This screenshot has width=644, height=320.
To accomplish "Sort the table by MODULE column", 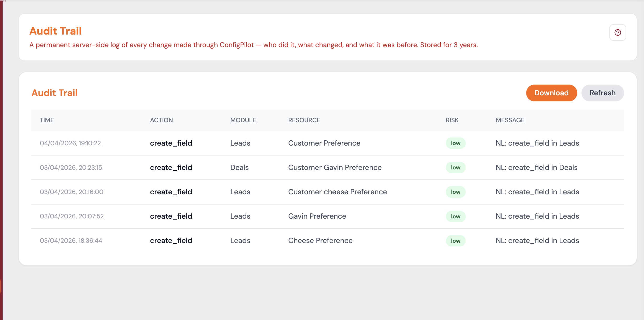I will 243,120.
